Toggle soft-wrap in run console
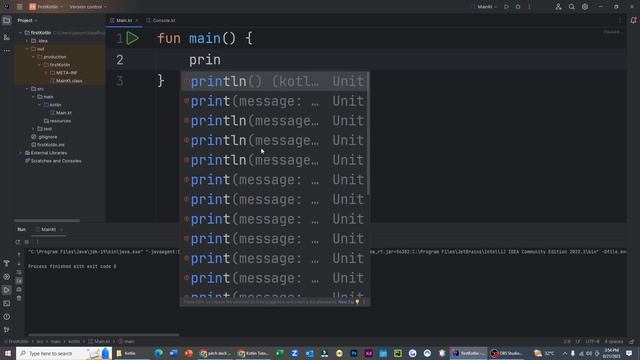The width and height of the screenshot is (640, 360). coord(19,272)
